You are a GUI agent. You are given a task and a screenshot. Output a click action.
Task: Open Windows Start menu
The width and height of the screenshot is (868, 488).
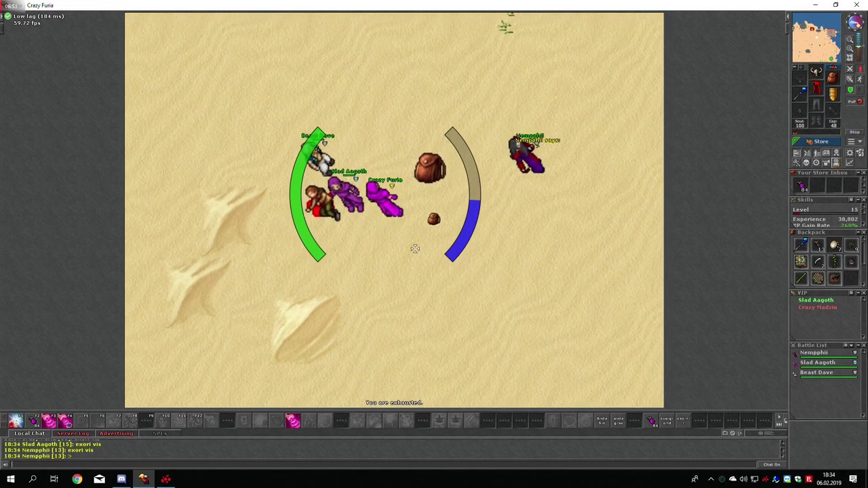[x=11, y=479]
